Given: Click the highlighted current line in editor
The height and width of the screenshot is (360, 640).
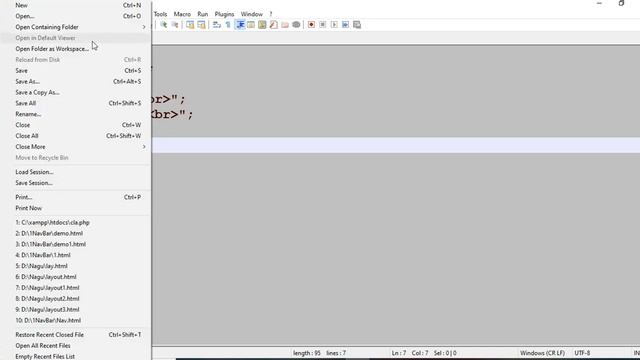Looking at the screenshot, I should [396, 145].
